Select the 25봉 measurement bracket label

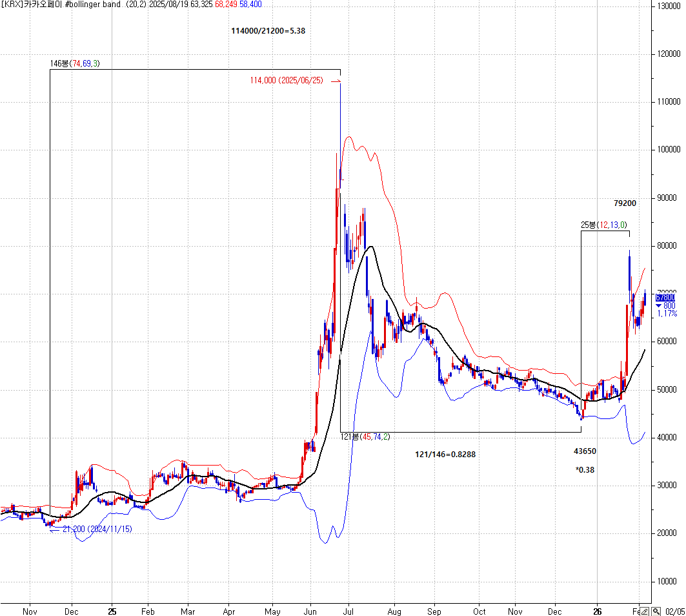(603, 225)
